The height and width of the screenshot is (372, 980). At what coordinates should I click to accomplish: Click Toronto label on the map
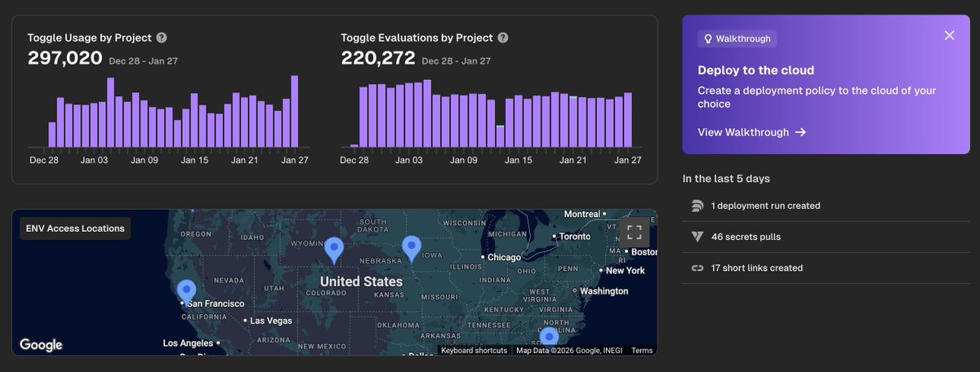pyautogui.click(x=575, y=237)
